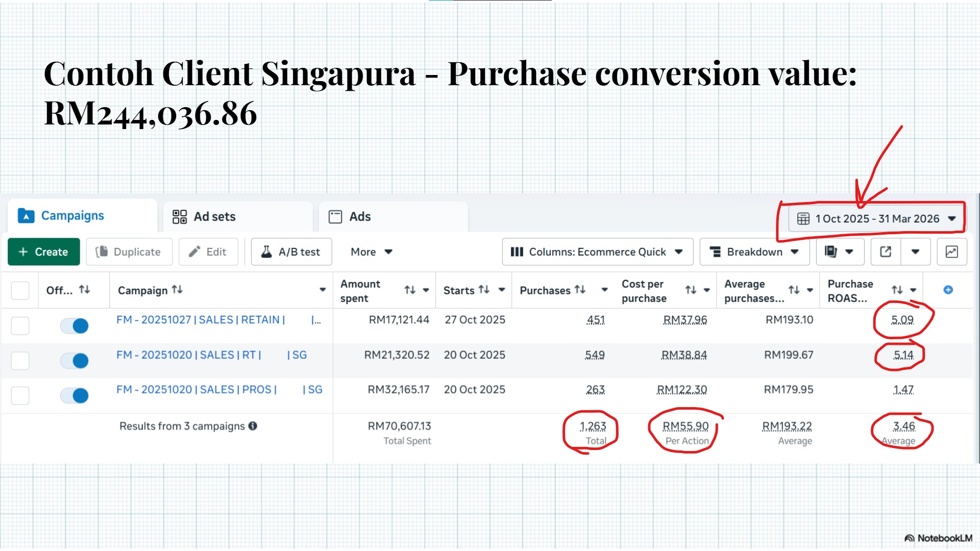Select checkbox for the SALES | RT campaign row

pos(20,361)
